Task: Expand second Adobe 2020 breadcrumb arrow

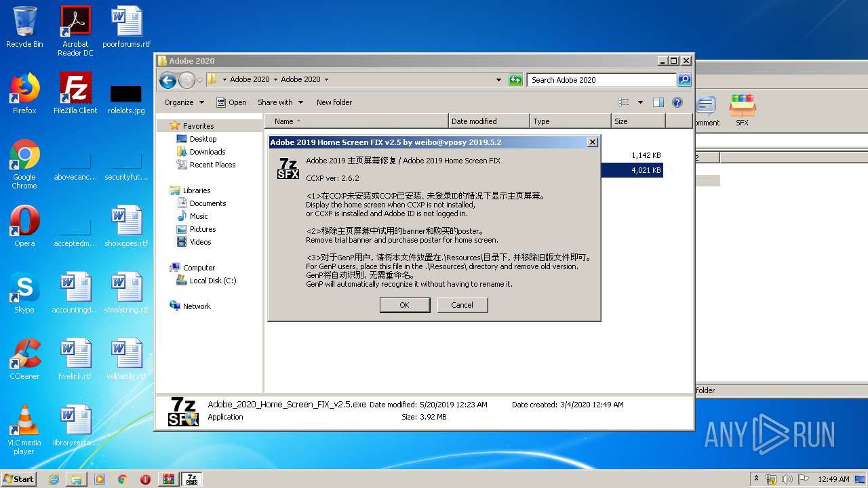Action: pos(326,80)
